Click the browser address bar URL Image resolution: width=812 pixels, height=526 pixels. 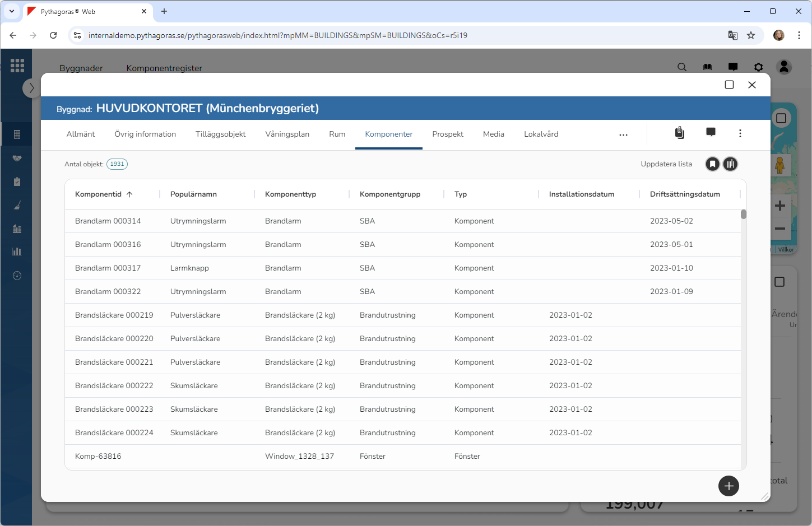277,35
